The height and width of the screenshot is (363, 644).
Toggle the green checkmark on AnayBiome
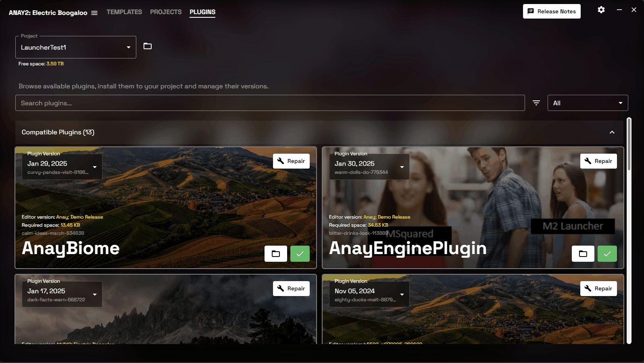300,254
